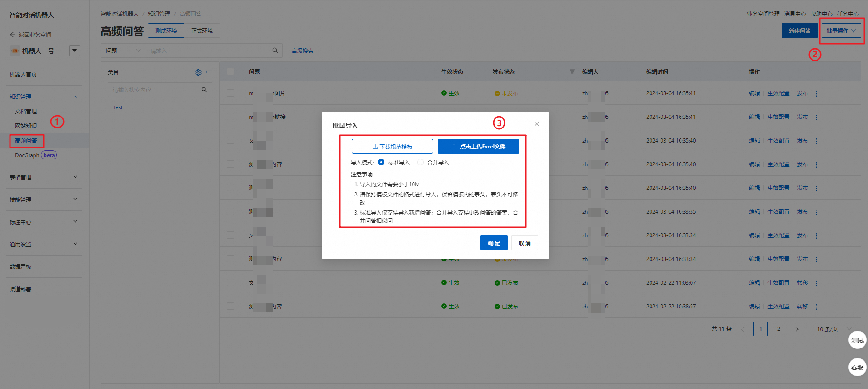Image resolution: width=868 pixels, height=389 pixels.
Task: Click back arrow 返回业务空间
Action: (12, 35)
